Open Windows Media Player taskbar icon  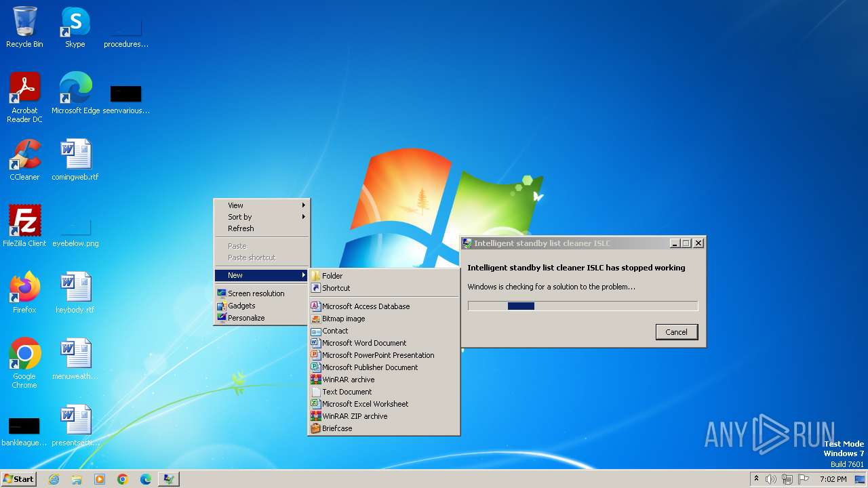[x=100, y=479]
